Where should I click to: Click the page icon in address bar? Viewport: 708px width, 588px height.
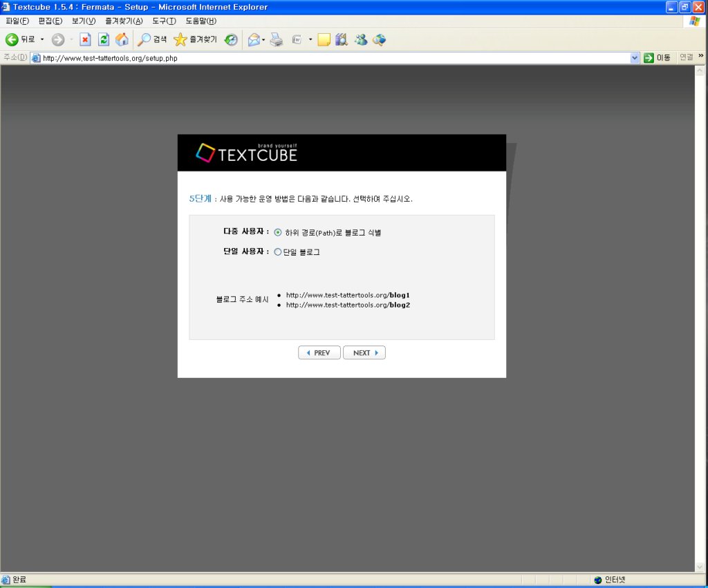click(x=36, y=58)
